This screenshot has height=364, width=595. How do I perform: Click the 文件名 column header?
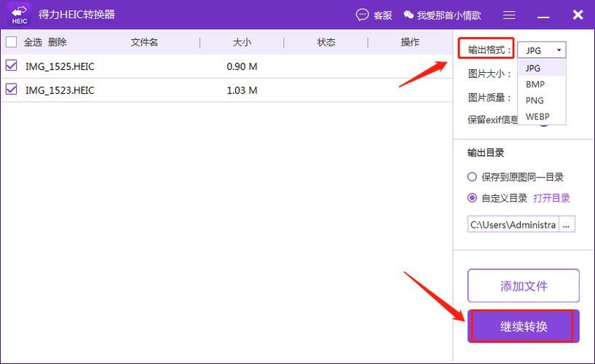pyautogui.click(x=144, y=42)
